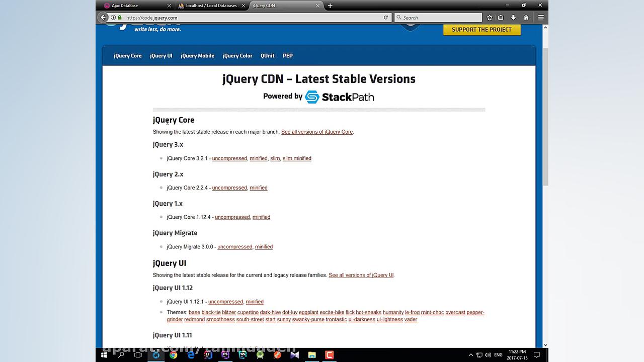The height and width of the screenshot is (362, 644).
Task: Launch Google Chrome from the taskbar
Action: coord(173,355)
